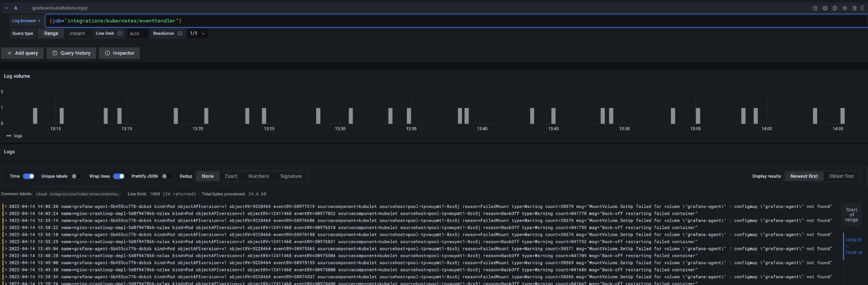This screenshot has width=868, height=285.
Task: Click the circular target icon beside the help icon
Action: click(x=825, y=8)
